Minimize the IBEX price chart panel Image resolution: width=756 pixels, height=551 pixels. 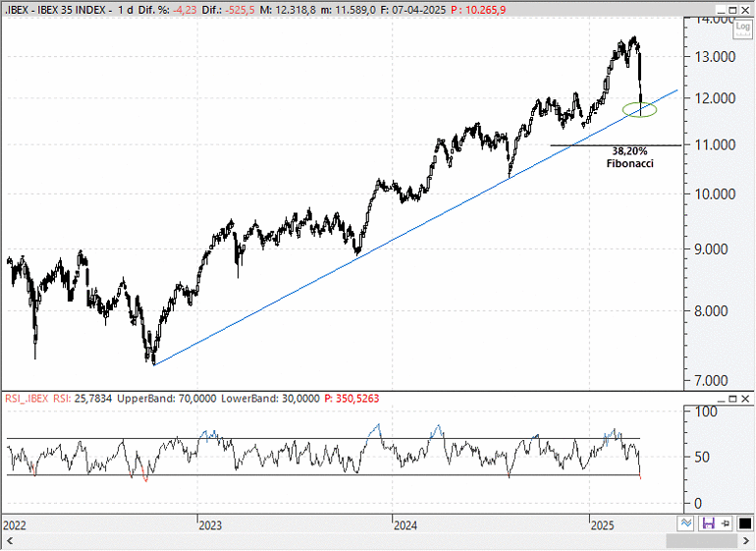click(721, 10)
